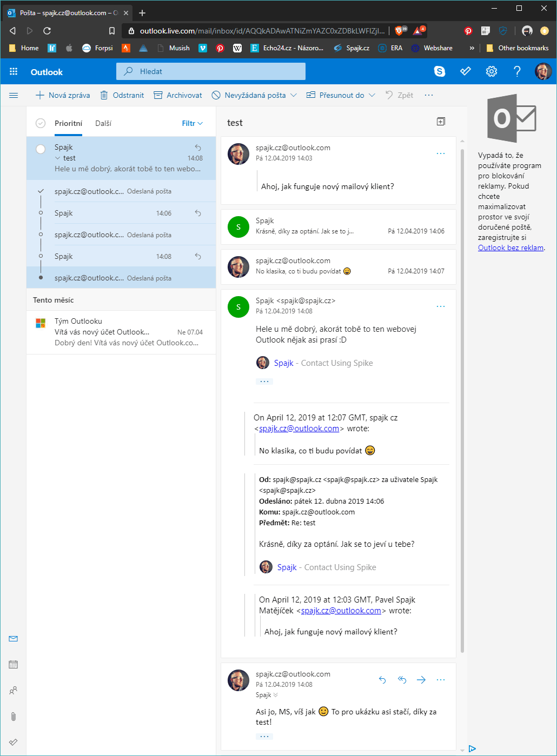Reply all on the last message
Image resolution: width=557 pixels, height=756 pixels.
(x=402, y=680)
